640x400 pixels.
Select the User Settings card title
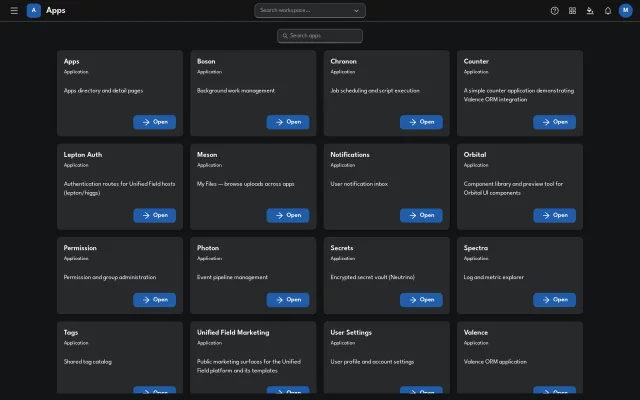point(351,333)
